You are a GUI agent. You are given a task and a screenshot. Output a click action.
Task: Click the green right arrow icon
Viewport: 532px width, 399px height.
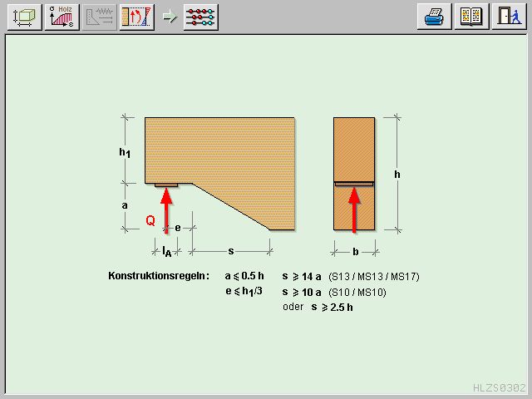169,17
